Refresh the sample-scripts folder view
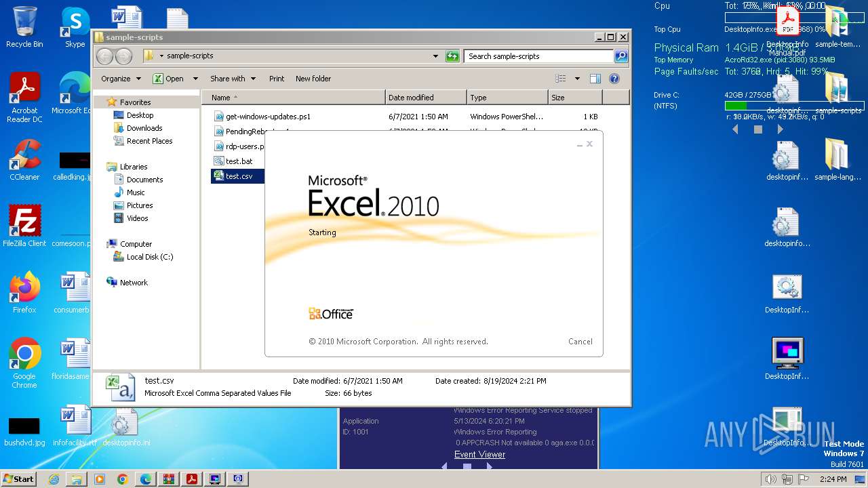Image resolution: width=868 pixels, height=488 pixels. [452, 56]
